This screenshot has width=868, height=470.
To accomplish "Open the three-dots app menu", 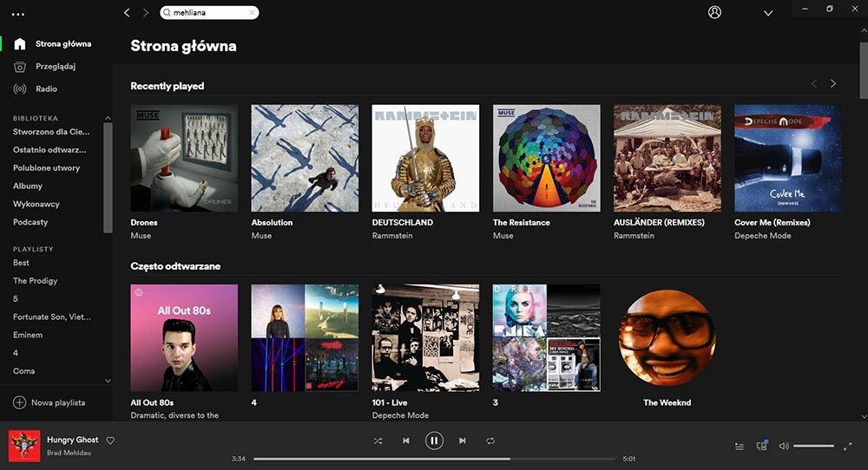I will coord(18,15).
